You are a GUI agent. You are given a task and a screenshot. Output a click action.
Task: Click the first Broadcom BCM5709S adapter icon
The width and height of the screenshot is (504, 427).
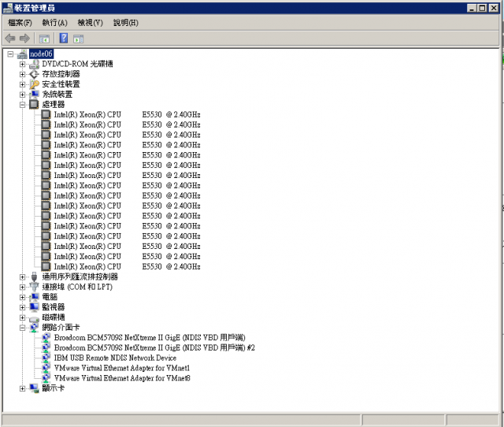[x=46, y=338]
